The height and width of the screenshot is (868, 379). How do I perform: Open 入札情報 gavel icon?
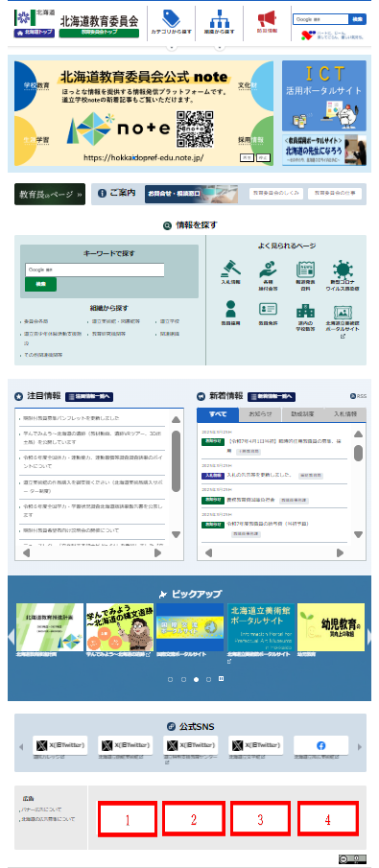click(x=231, y=270)
